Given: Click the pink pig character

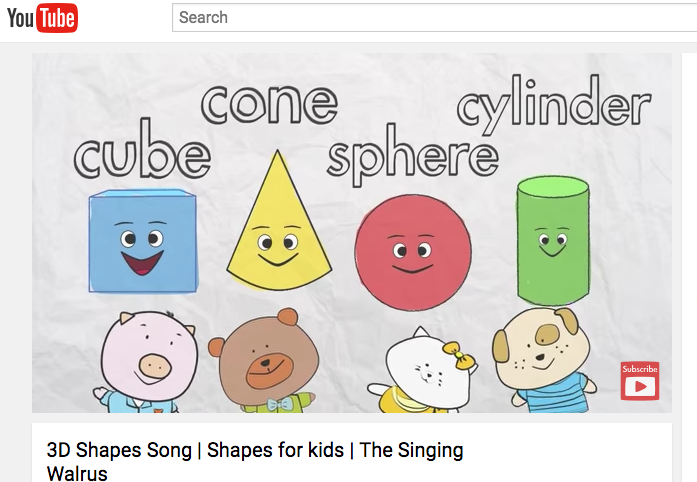Looking at the screenshot, I should tap(145, 362).
